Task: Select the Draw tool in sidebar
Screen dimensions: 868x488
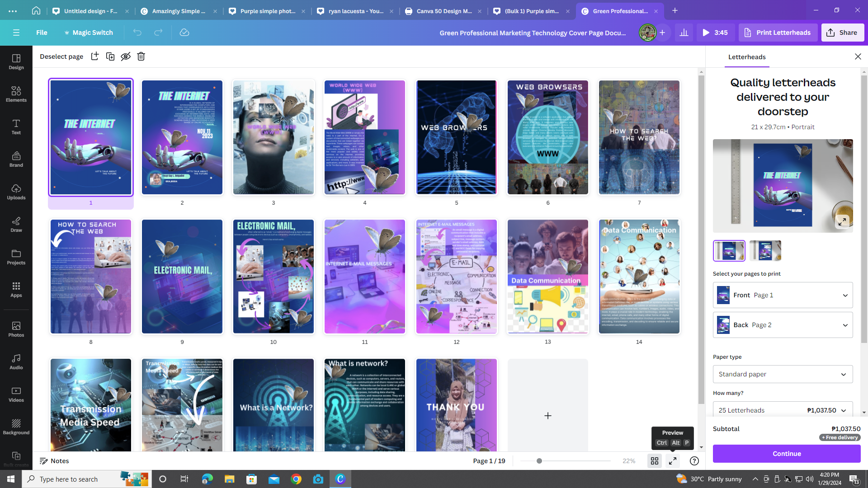Action: point(16,224)
